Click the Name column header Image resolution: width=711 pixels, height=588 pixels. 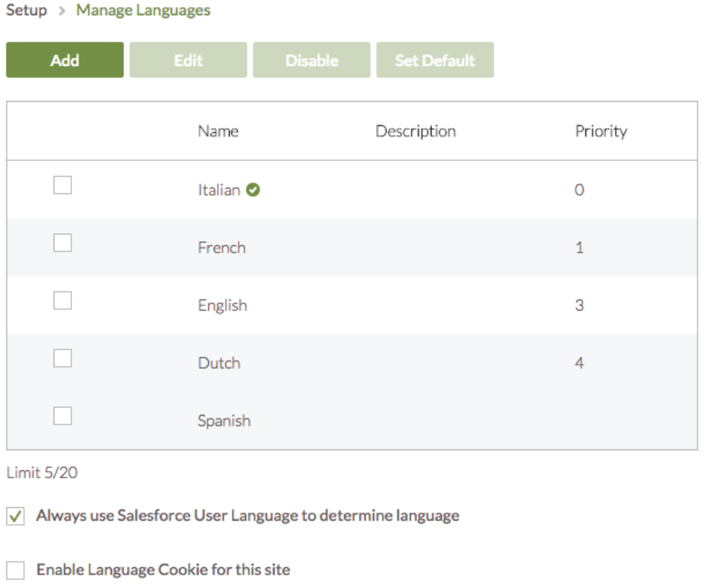pos(218,131)
